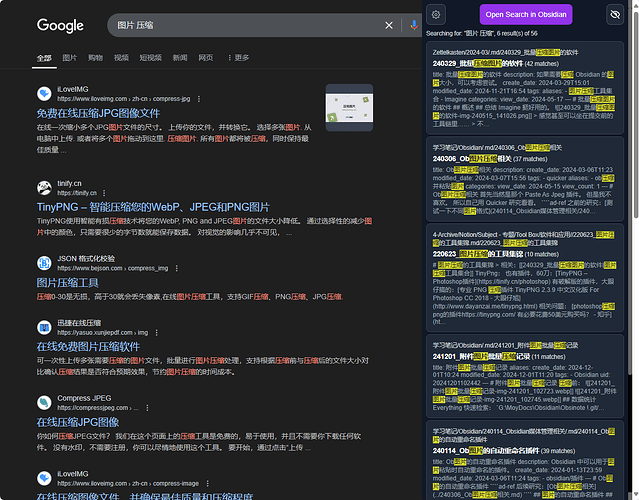Open the TinyPNG 智能压缩 result link
This screenshot has width=639, height=500.
[153, 207]
